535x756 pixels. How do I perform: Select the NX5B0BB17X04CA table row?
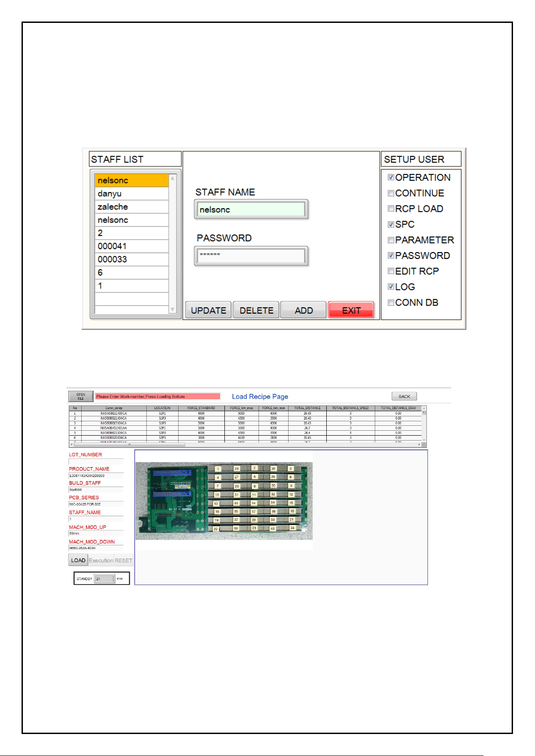point(245,423)
